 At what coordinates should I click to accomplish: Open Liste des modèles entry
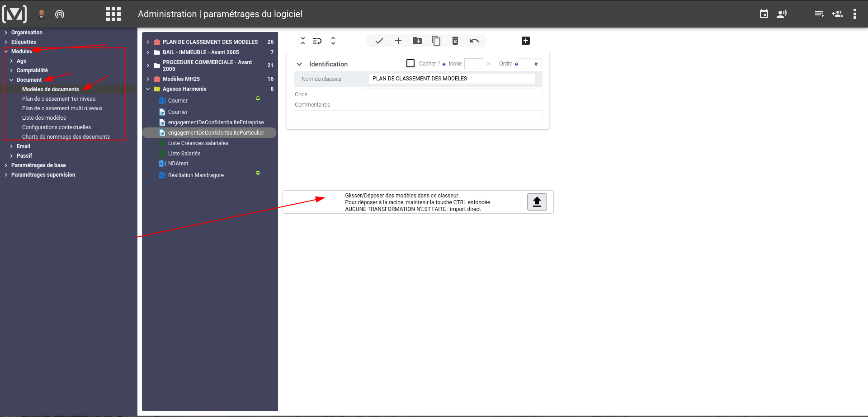pos(44,118)
